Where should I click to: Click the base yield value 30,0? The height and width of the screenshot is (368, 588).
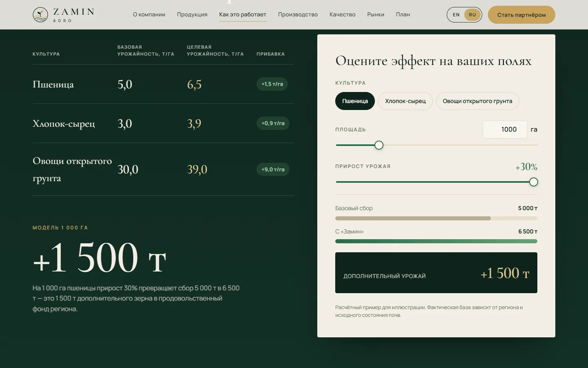point(128,170)
